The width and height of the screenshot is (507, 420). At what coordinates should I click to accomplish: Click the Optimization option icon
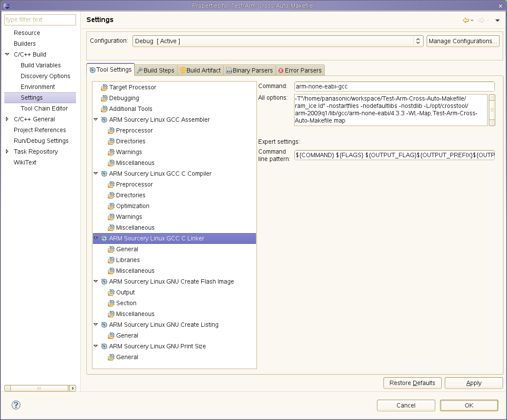pyautogui.click(x=111, y=206)
